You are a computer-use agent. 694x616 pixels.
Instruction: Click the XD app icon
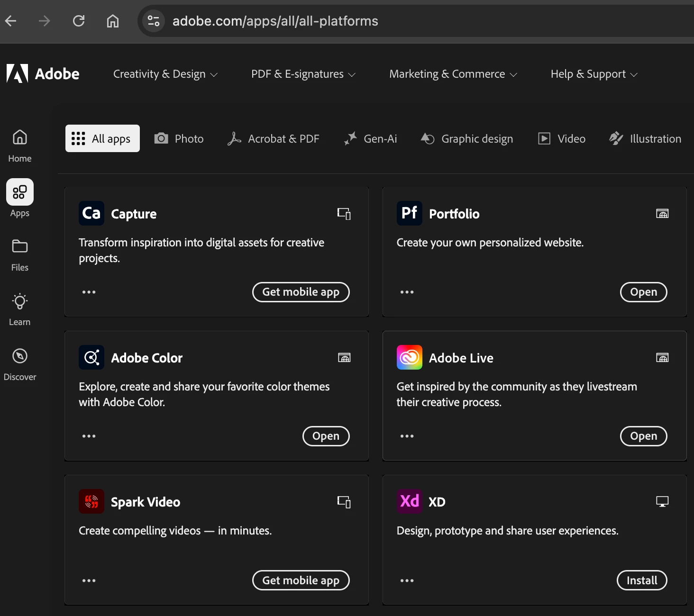409,501
